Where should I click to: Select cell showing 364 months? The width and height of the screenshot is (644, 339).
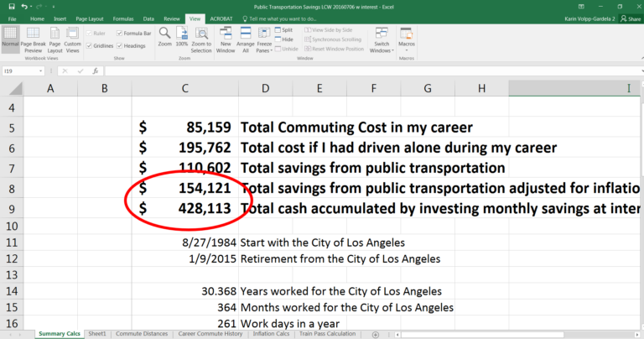[x=185, y=307]
